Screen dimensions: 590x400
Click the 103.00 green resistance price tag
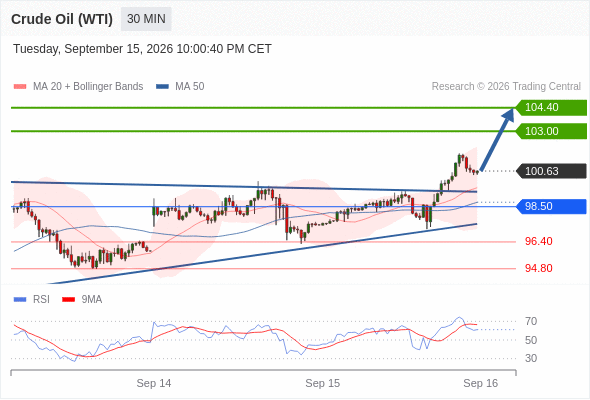551,131
